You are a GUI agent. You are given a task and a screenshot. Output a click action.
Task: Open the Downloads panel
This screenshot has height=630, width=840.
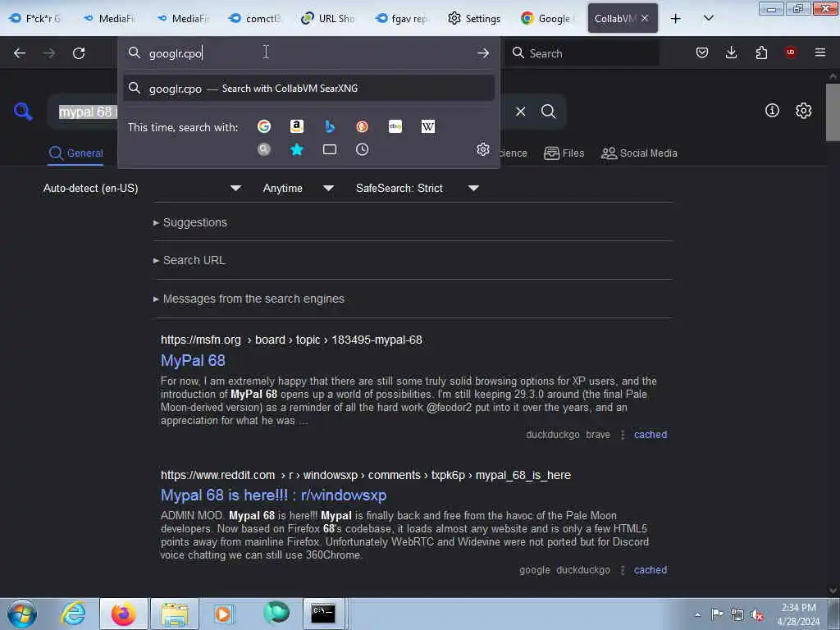pos(731,52)
